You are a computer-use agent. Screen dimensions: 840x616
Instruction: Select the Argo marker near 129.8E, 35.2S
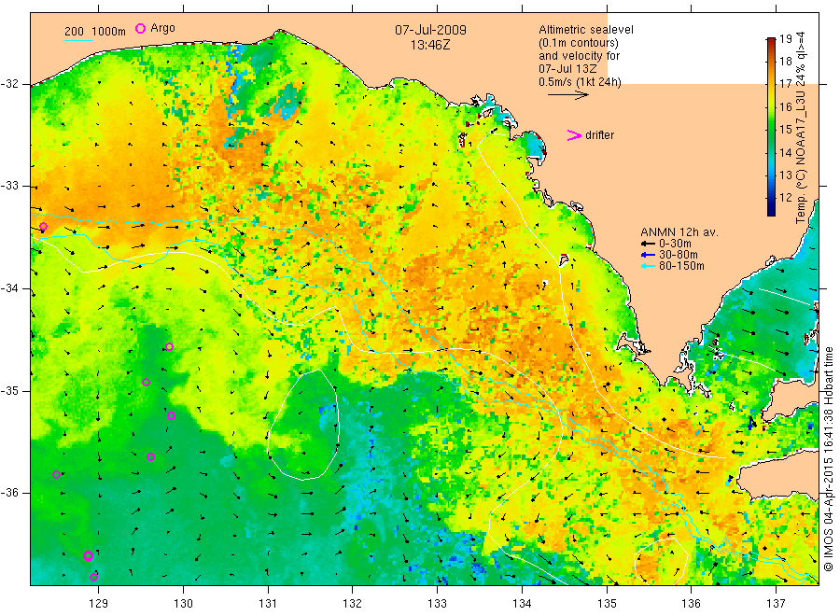coord(172,415)
